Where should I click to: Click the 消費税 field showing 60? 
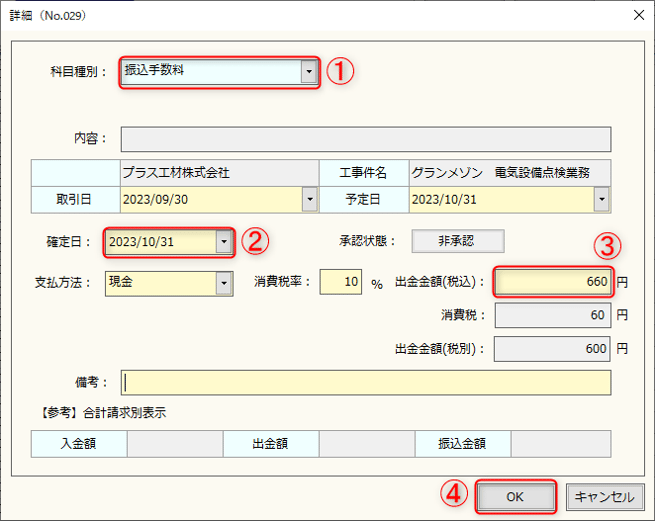click(553, 315)
